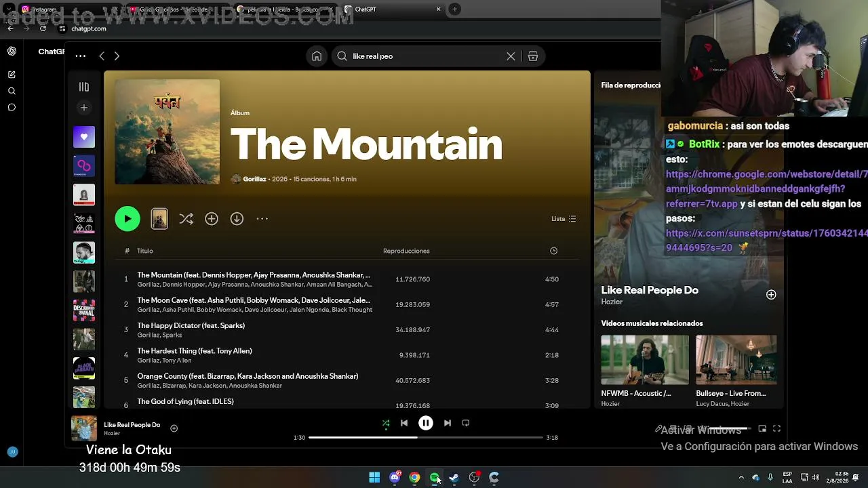This screenshot has height=488, width=868.
Task: Open the album preview thumbnail beside play
Action: click(x=159, y=218)
